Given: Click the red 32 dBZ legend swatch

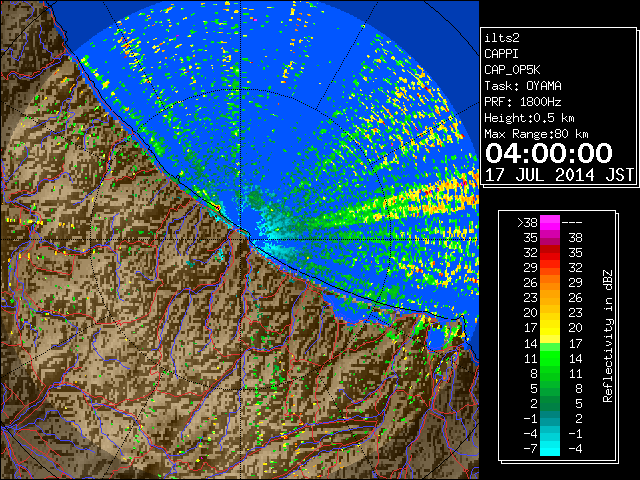Looking at the screenshot, I should pyautogui.click(x=550, y=253).
